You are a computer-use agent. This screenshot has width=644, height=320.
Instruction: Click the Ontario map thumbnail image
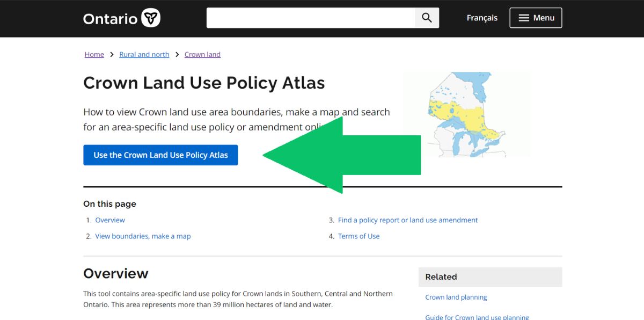point(467,114)
